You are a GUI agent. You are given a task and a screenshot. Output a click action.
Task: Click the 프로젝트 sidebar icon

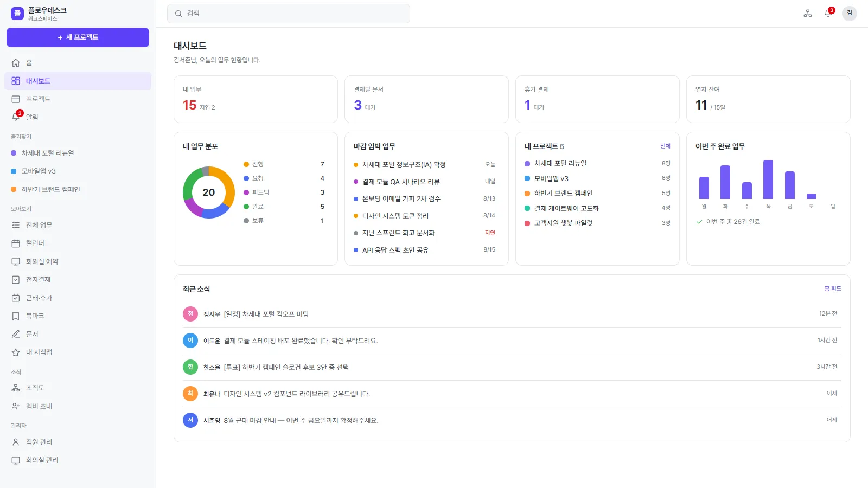(16, 99)
